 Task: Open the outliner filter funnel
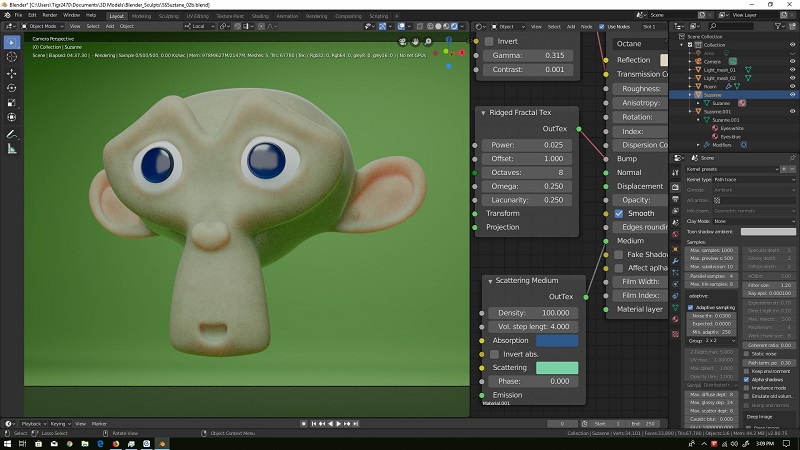click(x=778, y=26)
